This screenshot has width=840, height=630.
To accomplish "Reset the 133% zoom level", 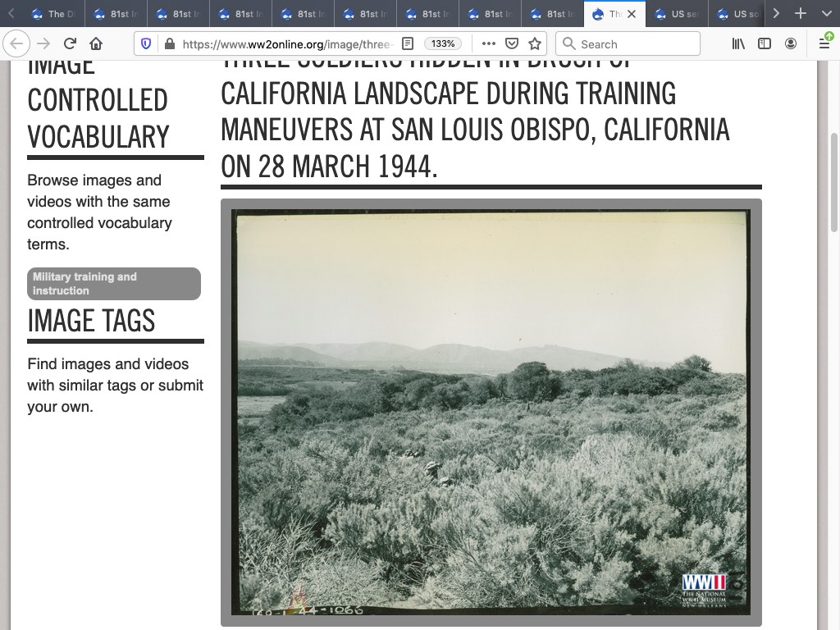I will tap(443, 44).
